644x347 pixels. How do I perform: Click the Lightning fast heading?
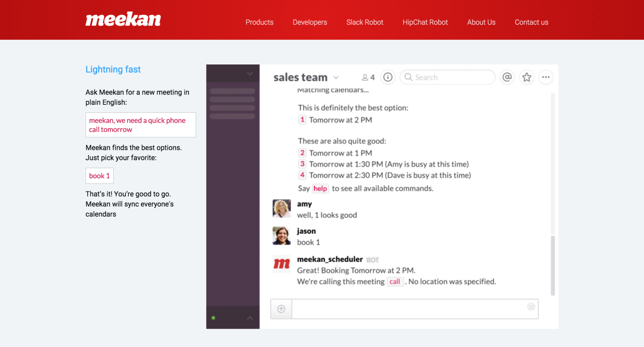point(113,69)
